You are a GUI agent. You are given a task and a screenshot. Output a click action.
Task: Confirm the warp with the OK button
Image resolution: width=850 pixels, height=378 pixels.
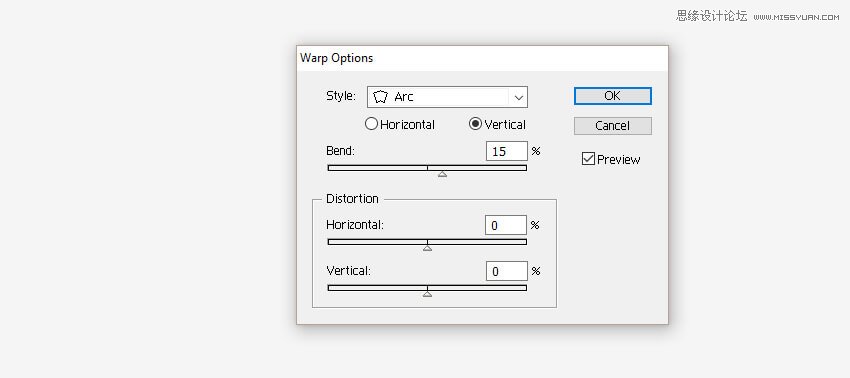coord(613,96)
